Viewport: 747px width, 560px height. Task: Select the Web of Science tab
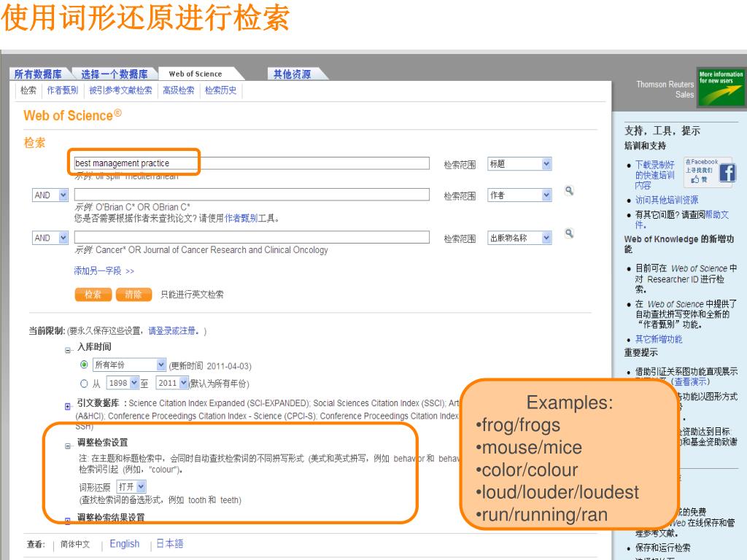pyautogui.click(x=196, y=74)
